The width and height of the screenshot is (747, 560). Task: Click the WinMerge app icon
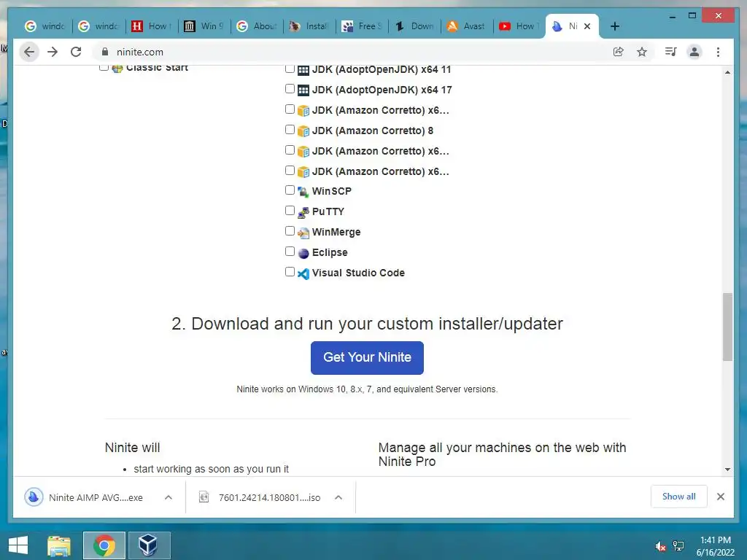tap(303, 233)
